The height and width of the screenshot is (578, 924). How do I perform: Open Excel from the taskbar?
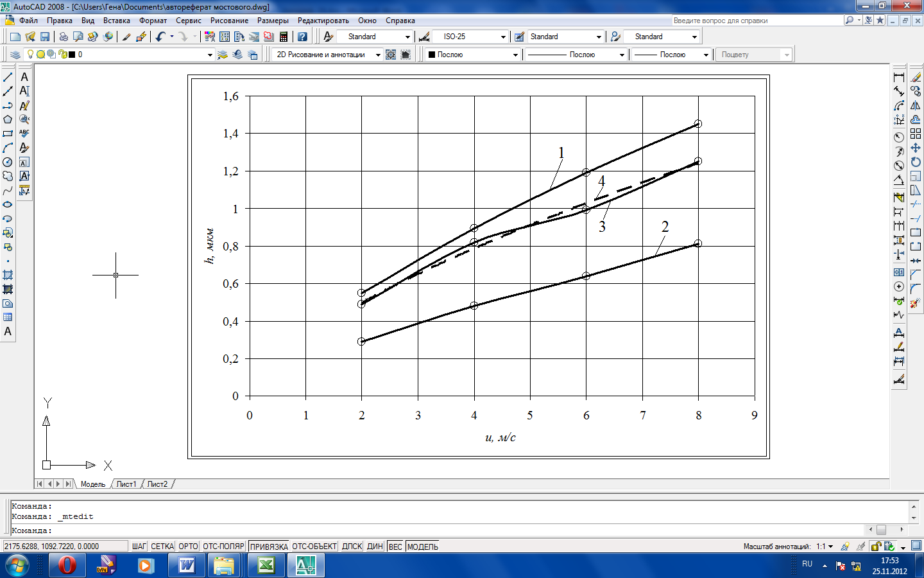click(266, 566)
